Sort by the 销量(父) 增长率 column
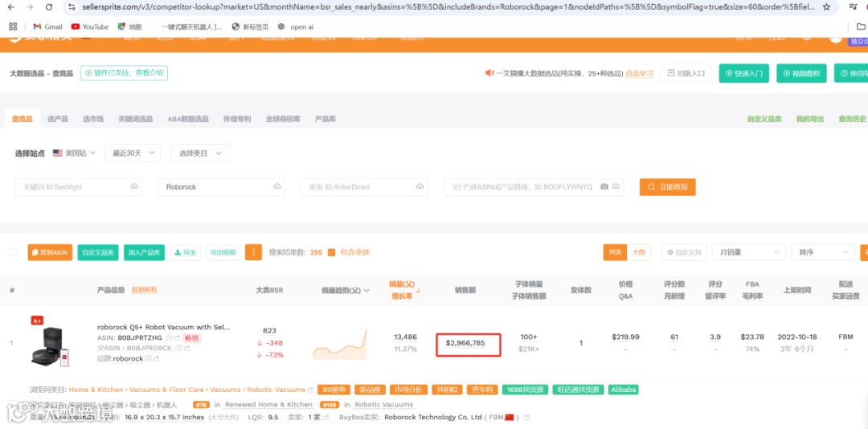The width and height of the screenshot is (868, 429). click(x=405, y=290)
